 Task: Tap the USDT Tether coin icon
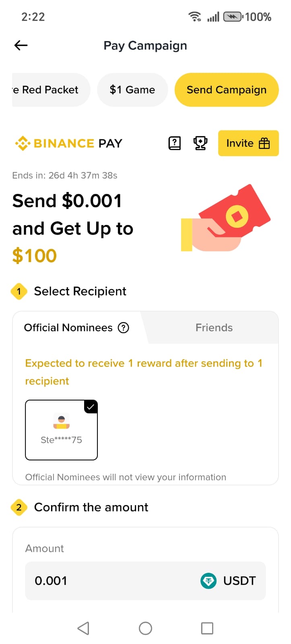coord(208,581)
